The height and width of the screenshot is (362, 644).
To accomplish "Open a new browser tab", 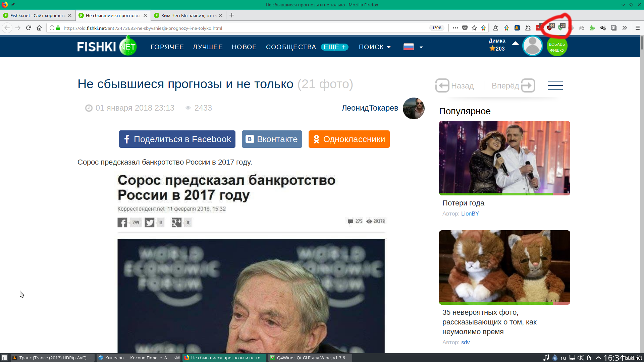I will coord(232,15).
